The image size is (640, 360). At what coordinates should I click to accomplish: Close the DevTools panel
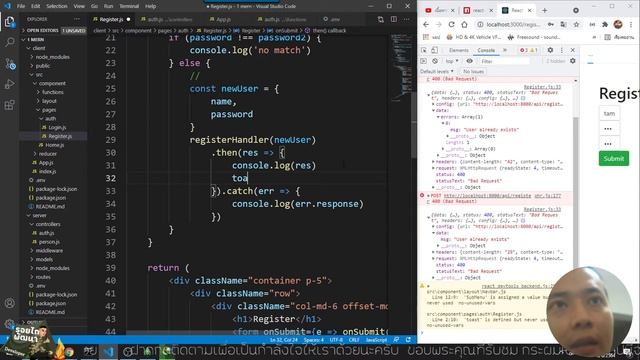tap(573, 50)
